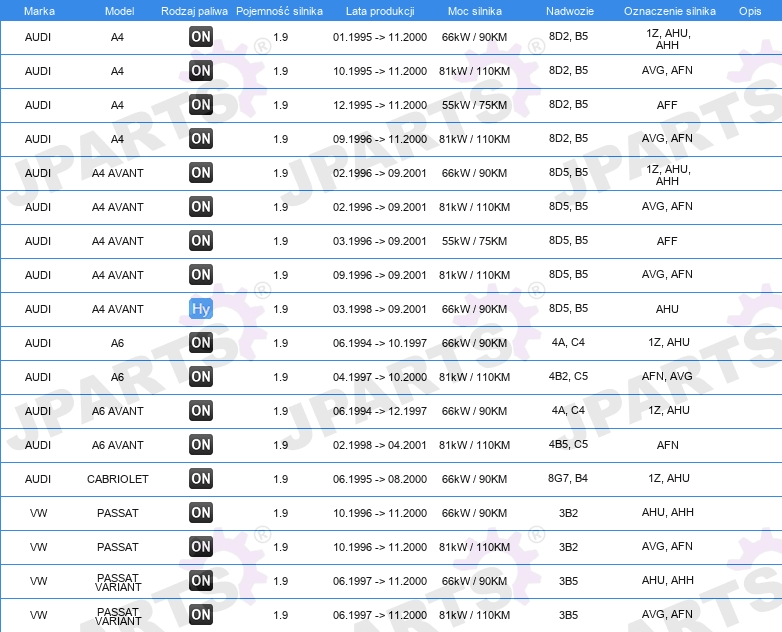Click ON icon in PASSAT 81kW row
Screen dimensions: 782x632
[201, 547]
